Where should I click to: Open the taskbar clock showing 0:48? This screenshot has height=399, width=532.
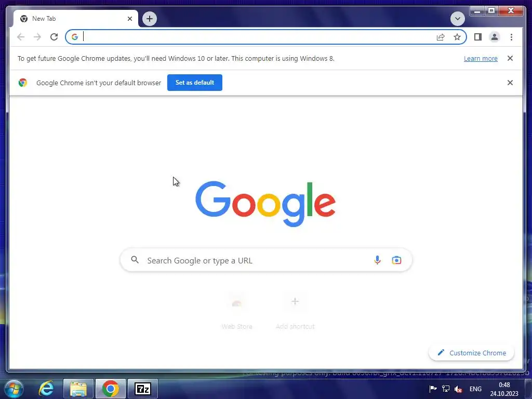504,389
